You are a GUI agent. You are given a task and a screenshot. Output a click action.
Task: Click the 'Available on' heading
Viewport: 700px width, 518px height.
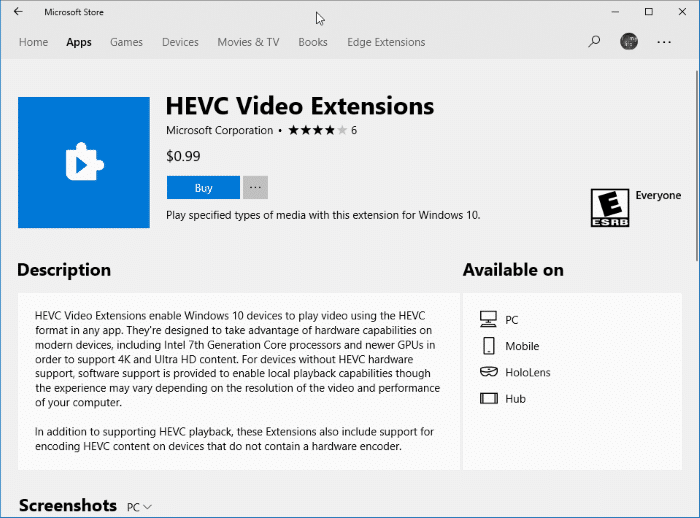click(513, 270)
